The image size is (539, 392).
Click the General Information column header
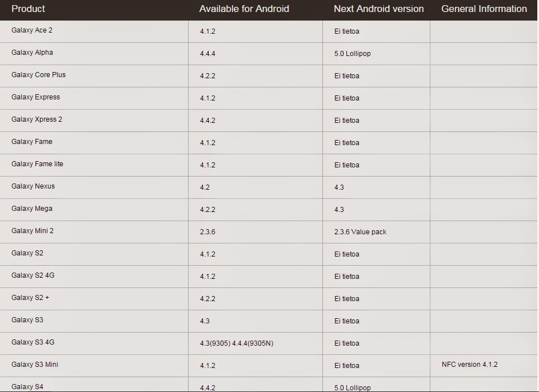[x=484, y=9]
